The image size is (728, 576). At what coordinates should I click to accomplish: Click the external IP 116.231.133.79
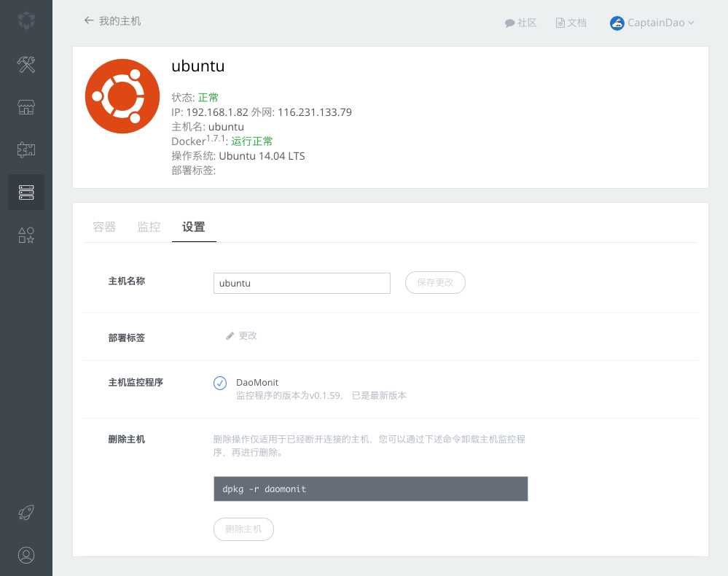315,112
